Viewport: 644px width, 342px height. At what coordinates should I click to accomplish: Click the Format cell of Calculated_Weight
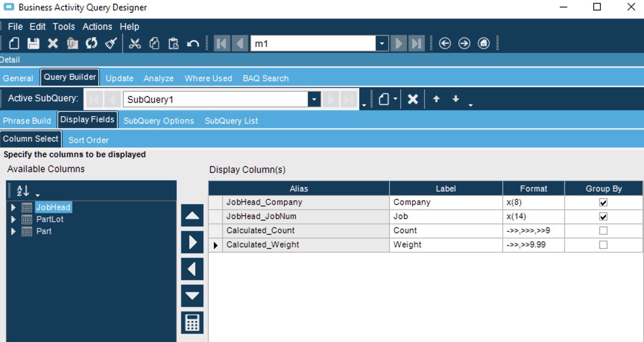533,245
